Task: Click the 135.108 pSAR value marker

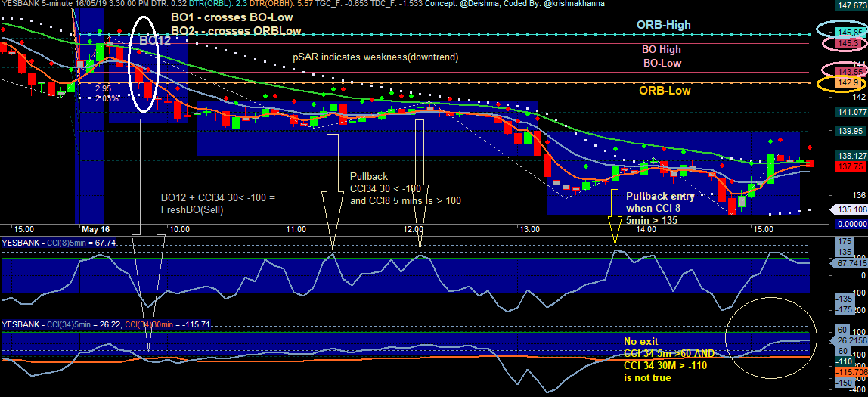Action: (851, 210)
